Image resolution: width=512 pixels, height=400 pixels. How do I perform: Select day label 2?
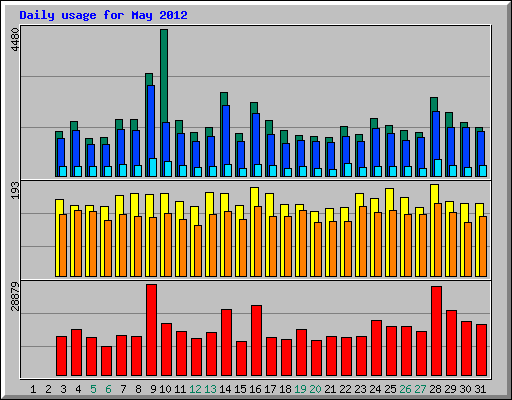(x=48, y=389)
